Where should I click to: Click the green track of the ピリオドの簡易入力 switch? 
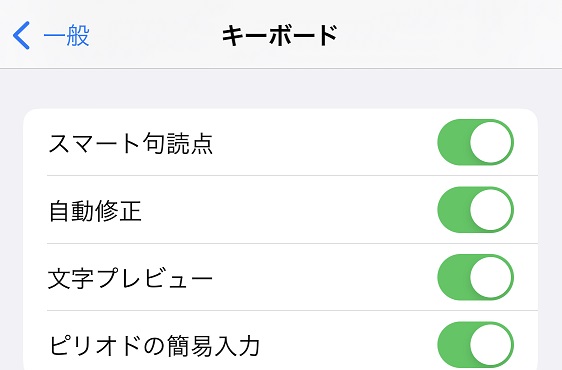pyautogui.click(x=453, y=345)
